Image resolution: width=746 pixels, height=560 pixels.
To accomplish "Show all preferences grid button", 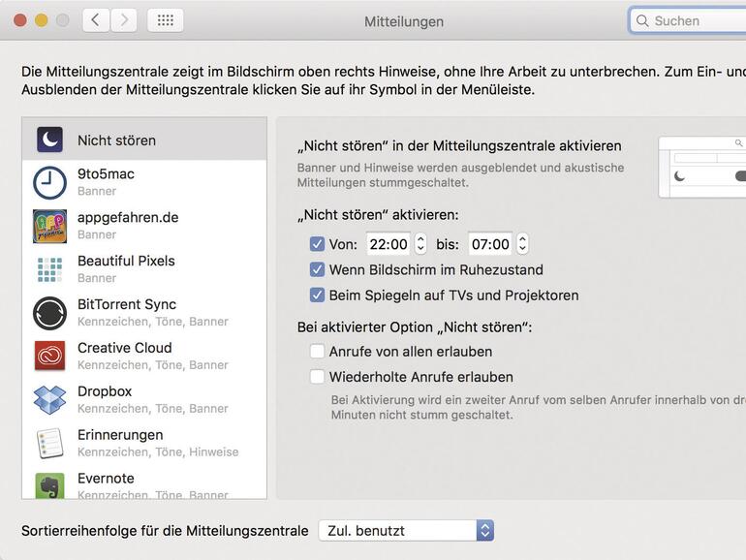I will click(165, 20).
